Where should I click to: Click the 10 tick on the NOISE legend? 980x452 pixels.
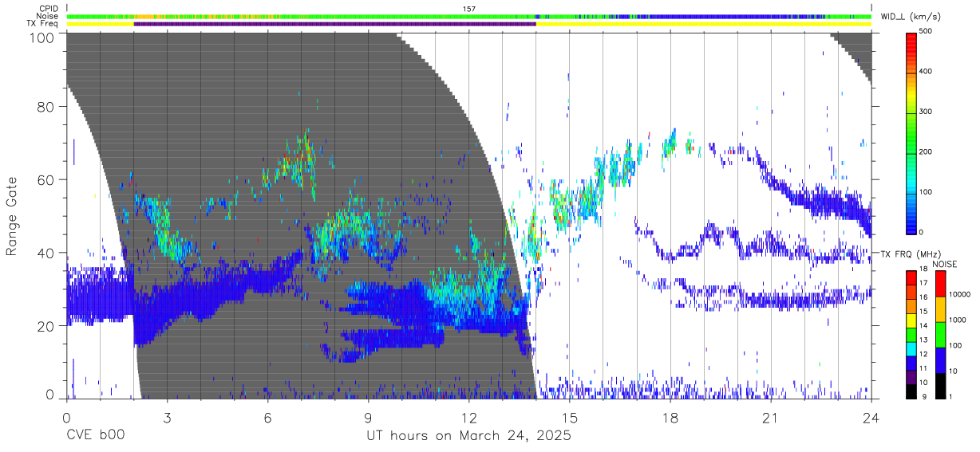coord(953,371)
